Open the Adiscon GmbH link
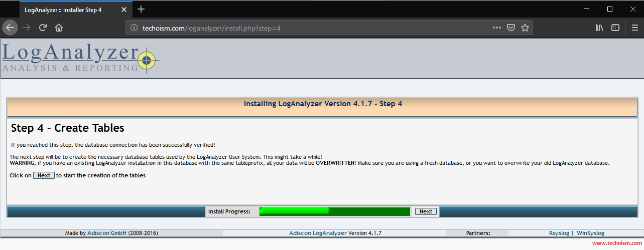The height and width of the screenshot is (250, 644). pos(107,233)
